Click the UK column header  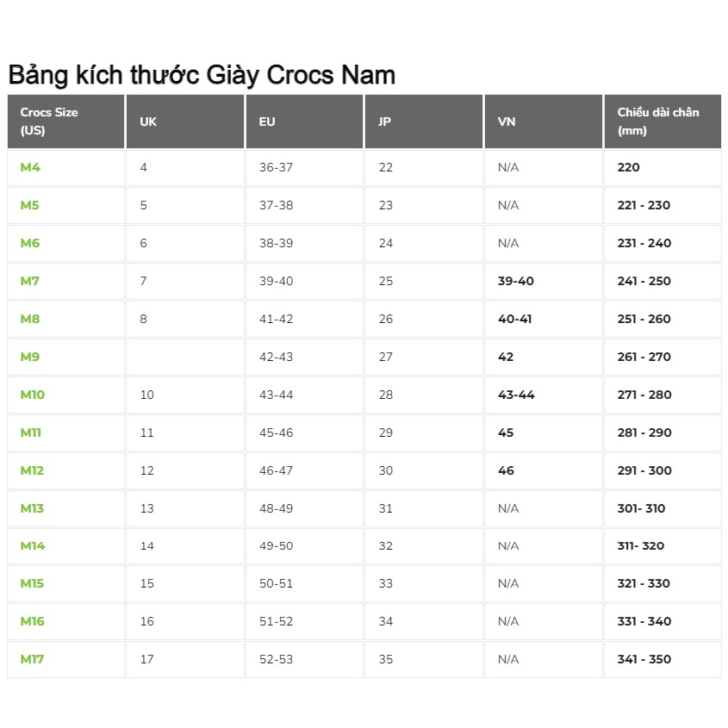pos(184,121)
